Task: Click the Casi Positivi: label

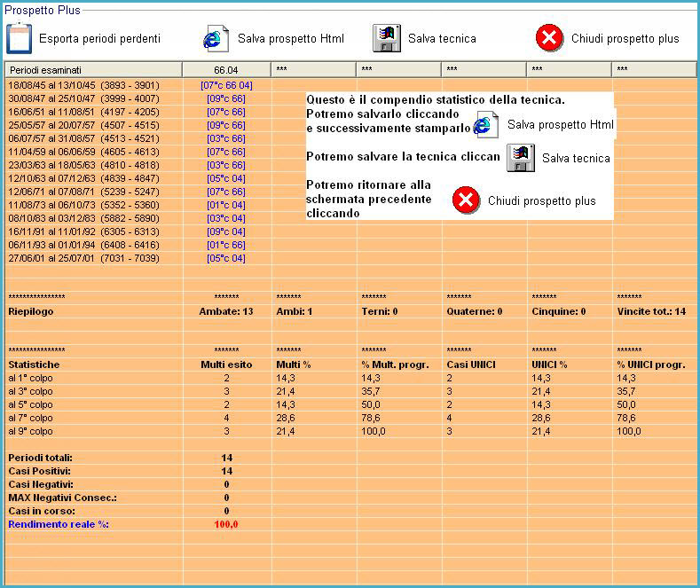Action: 39,471
